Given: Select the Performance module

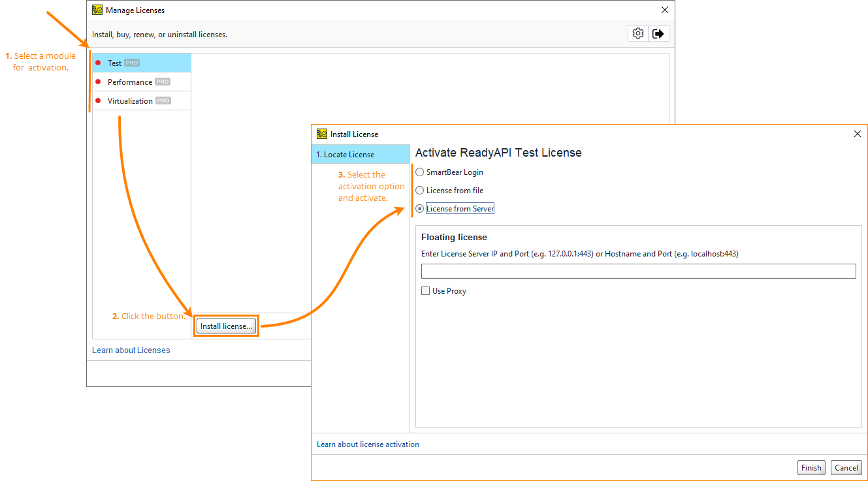Looking at the screenshot, I should pos(142,82).
